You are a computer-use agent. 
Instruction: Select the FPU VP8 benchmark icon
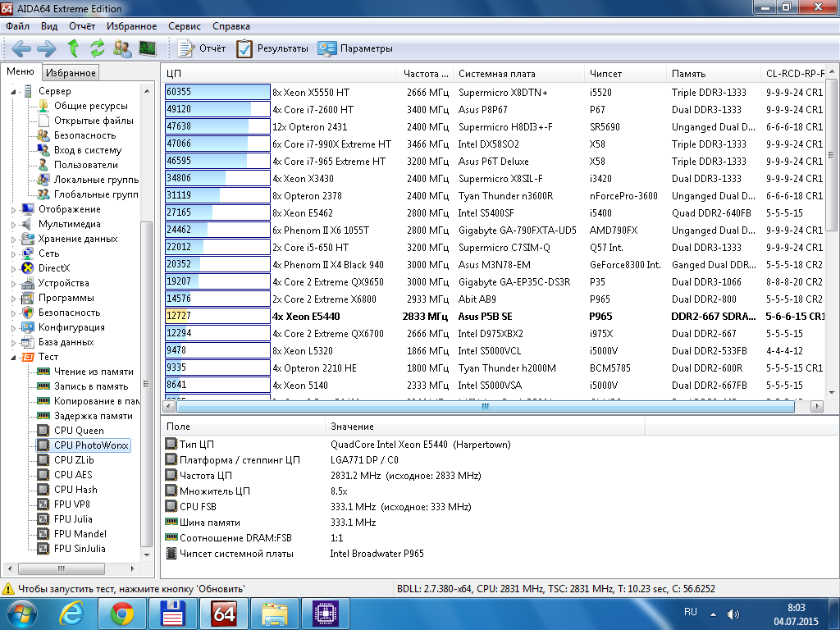point(43,504)
